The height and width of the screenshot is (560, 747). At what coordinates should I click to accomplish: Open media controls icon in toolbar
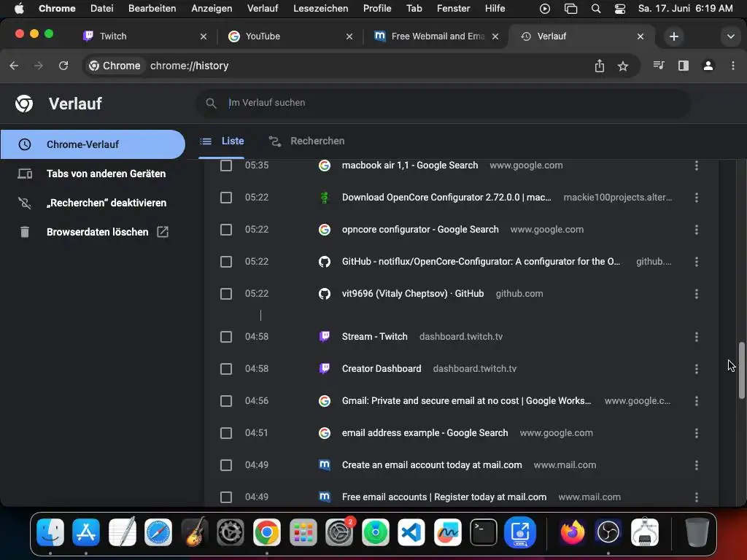[659, 65]
